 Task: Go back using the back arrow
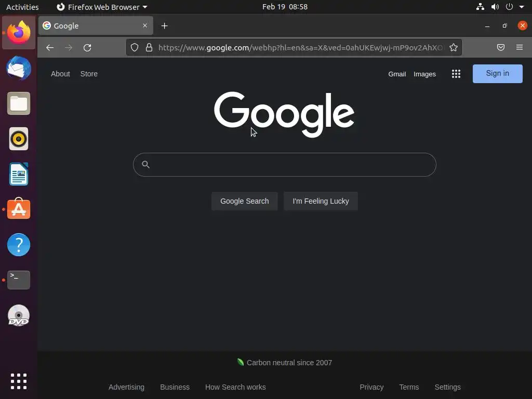(50, 48)
